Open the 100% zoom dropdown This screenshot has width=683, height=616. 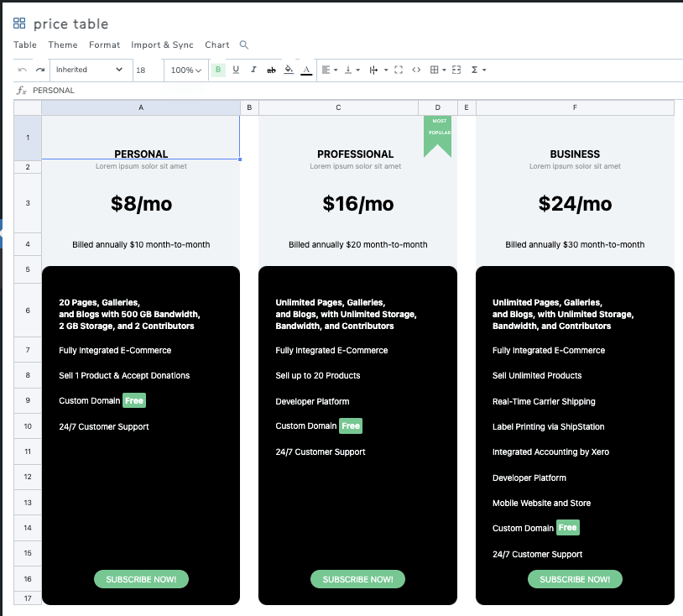point(185,70)
